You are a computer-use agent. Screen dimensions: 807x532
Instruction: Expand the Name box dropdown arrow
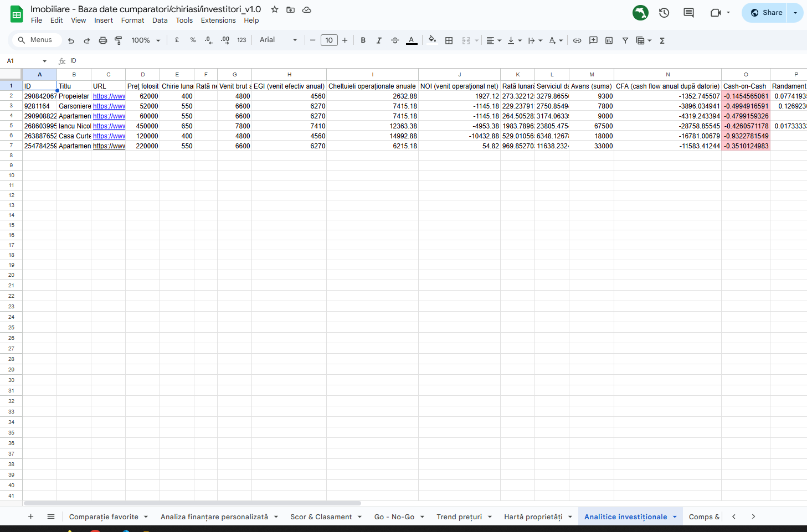click(44, 61)
